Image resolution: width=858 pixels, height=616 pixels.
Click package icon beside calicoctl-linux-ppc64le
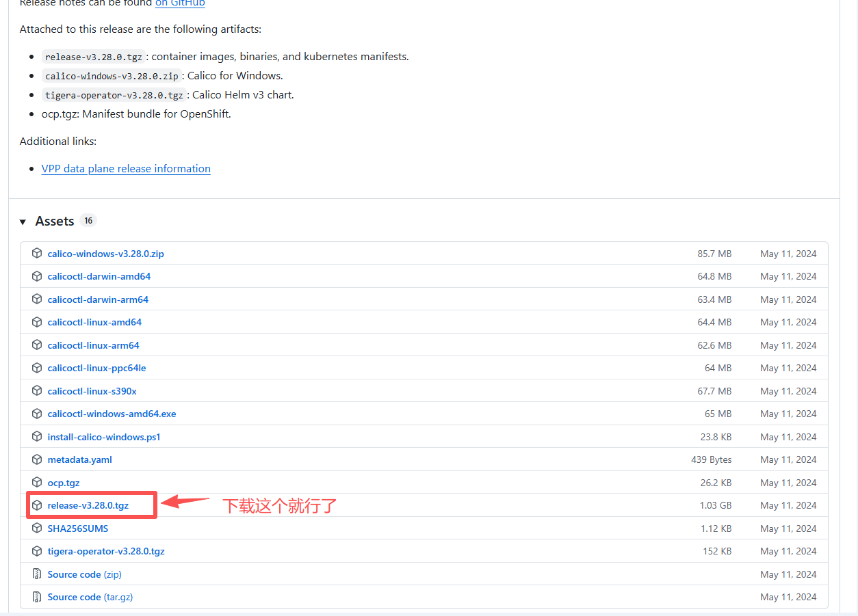pyautogui.click(x=37, y=368)
